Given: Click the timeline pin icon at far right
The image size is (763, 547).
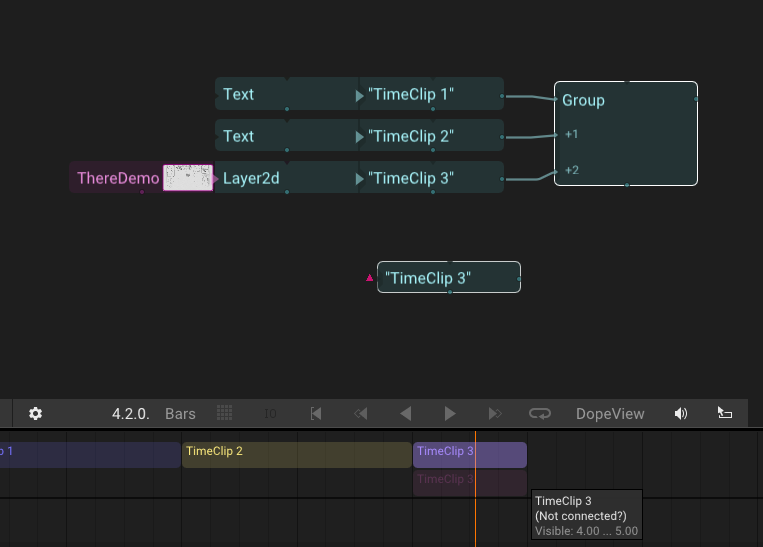Looking at the screenshot, I should tap(725, 413).
